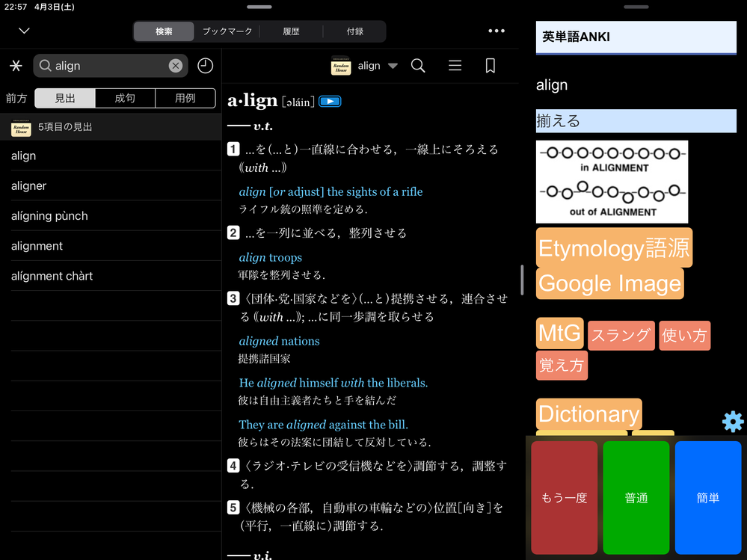Collapse the dictionary with the down chevron
747x560 pixels.
click(24, 31)
